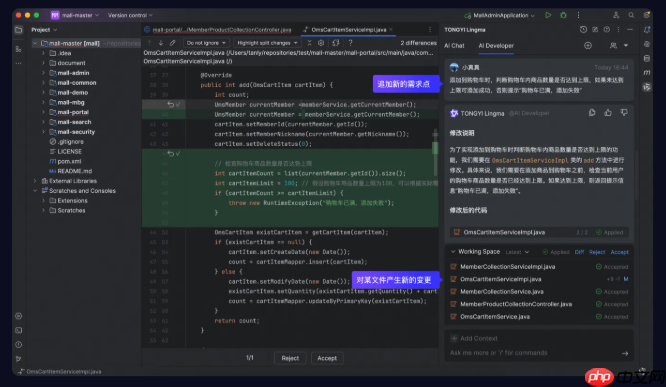This screenshot has height=387, width=666.
Task: Click the synchronize scrolling icon in diff toolbar
Action: pyautogui.click(x=336, y=43)
